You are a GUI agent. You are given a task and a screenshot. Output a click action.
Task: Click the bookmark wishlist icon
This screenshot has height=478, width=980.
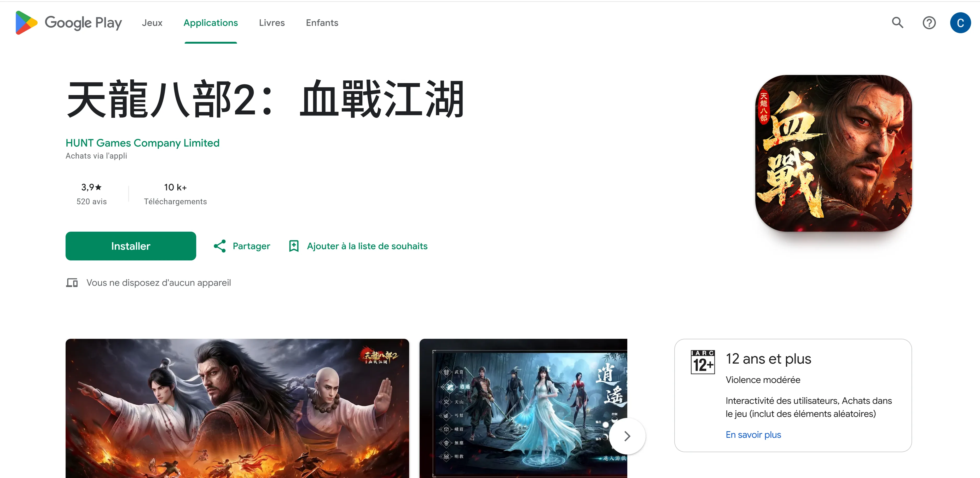point(294,246)
